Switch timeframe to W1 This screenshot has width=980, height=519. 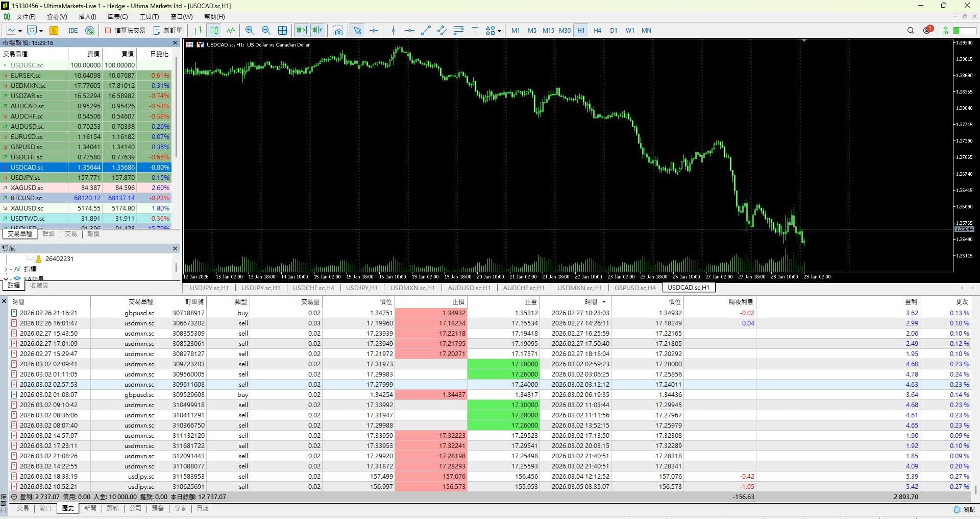pyautogui.click(x=630, y=31)
